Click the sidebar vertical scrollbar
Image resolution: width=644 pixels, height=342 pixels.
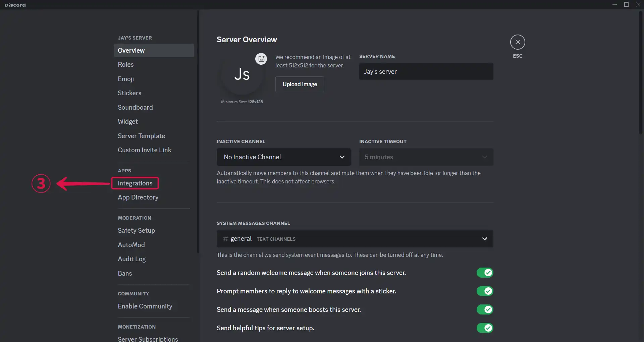pyautogui.click(x=198, y=132)
